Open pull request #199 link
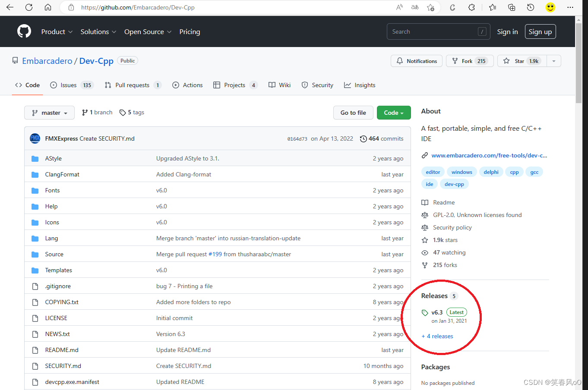 point(215,254)
